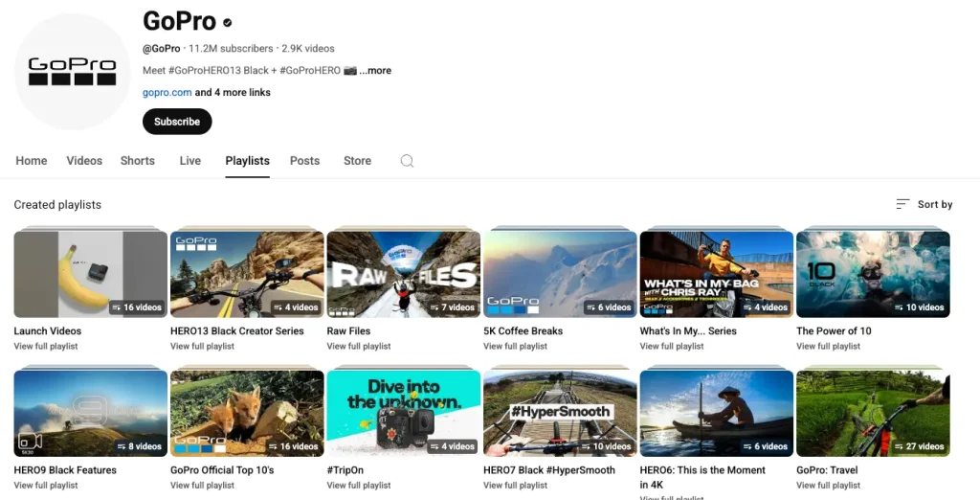
Task: Click the 27 videos badge on GoPro: Travel
Action: 919,446
